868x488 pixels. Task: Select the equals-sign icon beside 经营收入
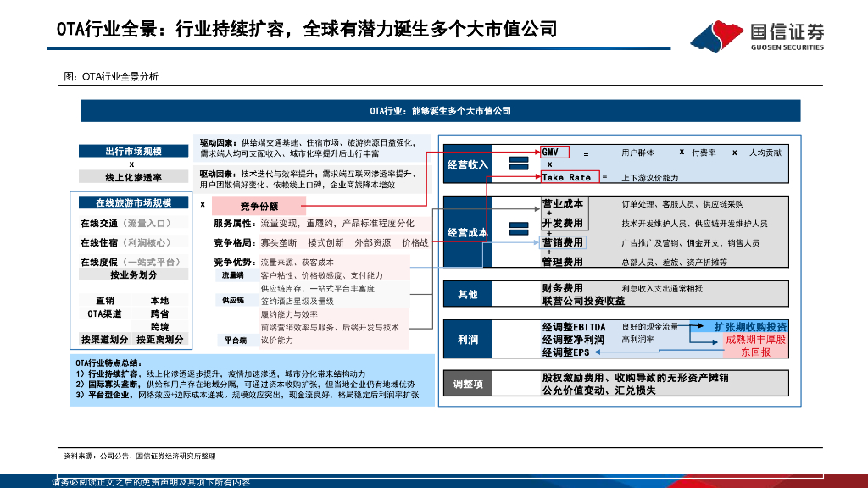517,162
